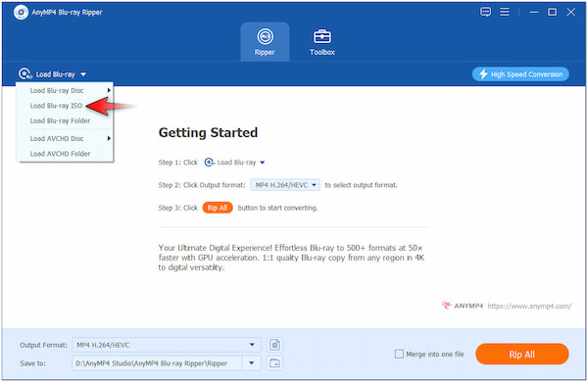This screenshot has height=382, width=588.
Task: Open the hamburger menu icon
Action: click(505, 12)
